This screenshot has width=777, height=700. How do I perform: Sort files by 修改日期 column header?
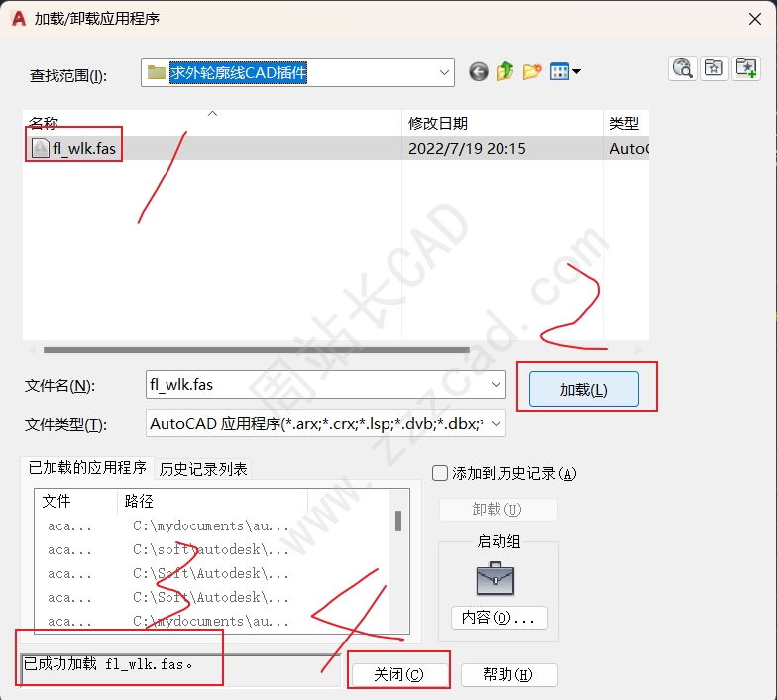(438, 124)
